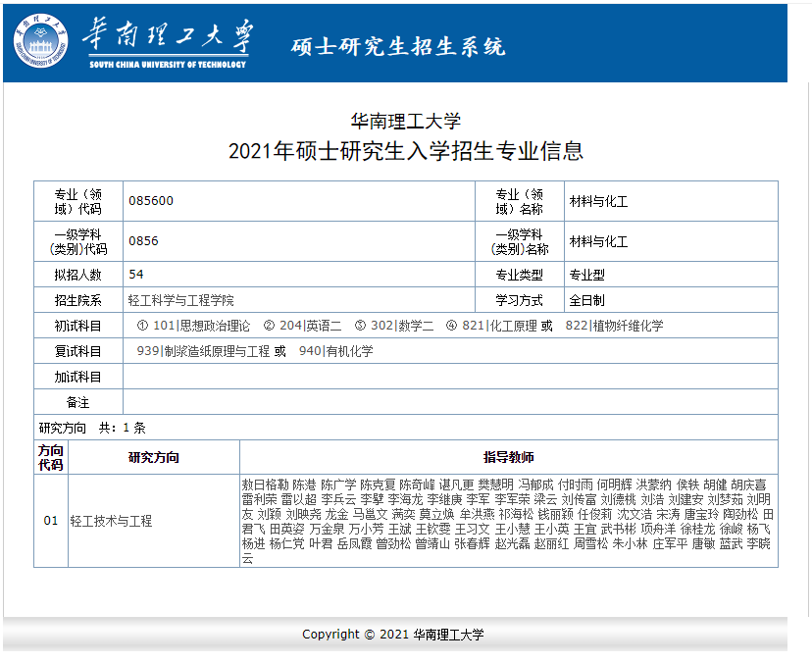
Task: Click retest subject 940|有机化学
Action: [336, 351]
